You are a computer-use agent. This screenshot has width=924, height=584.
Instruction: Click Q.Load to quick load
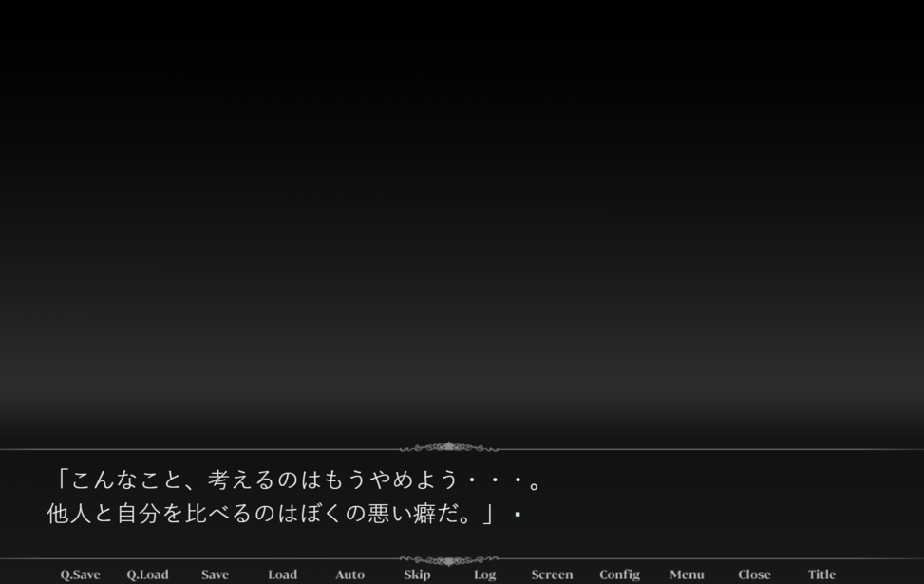point(147,575)
